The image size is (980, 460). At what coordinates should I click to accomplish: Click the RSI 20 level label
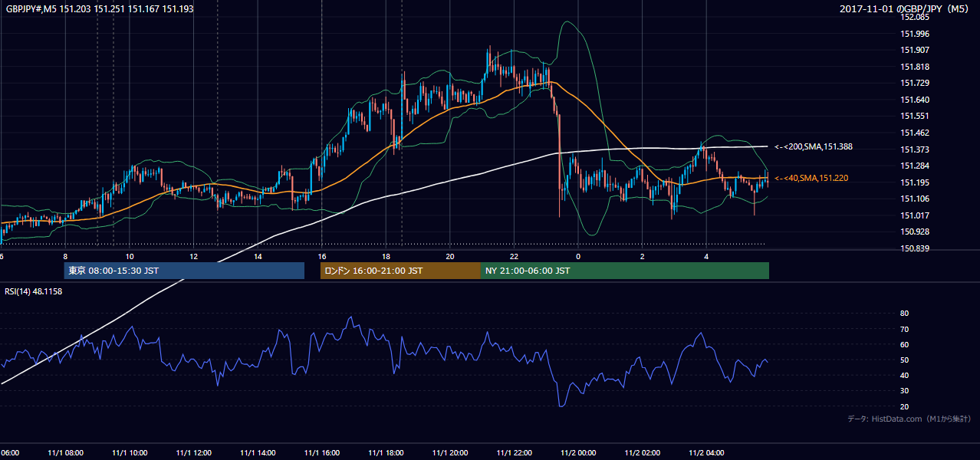click(x=904, y=406)
